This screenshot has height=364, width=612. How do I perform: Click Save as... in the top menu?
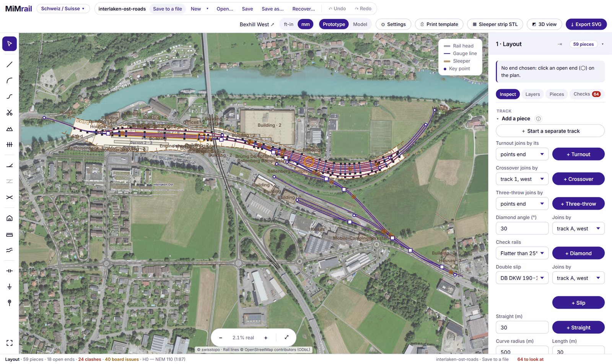pos(273,9)
